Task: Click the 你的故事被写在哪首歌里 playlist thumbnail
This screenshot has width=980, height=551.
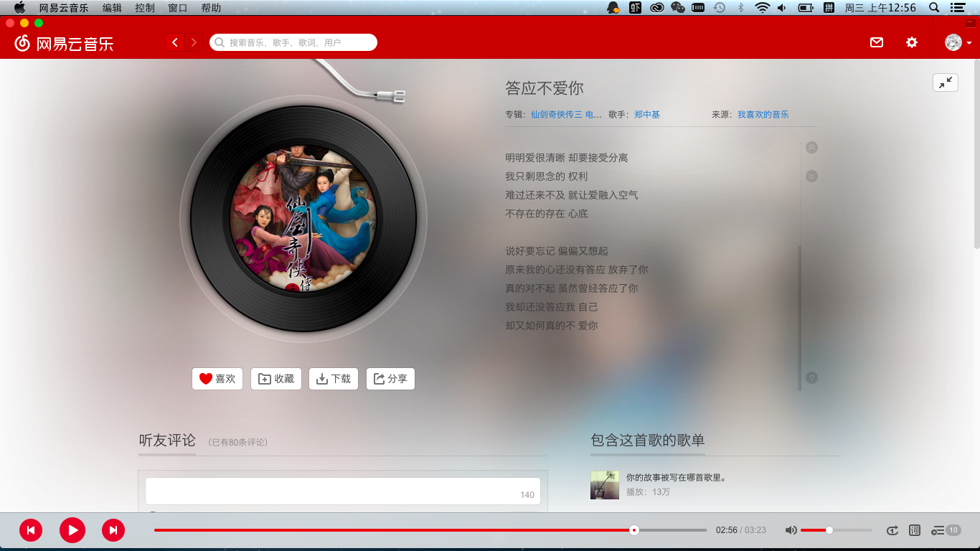Action: click(605, 485)
